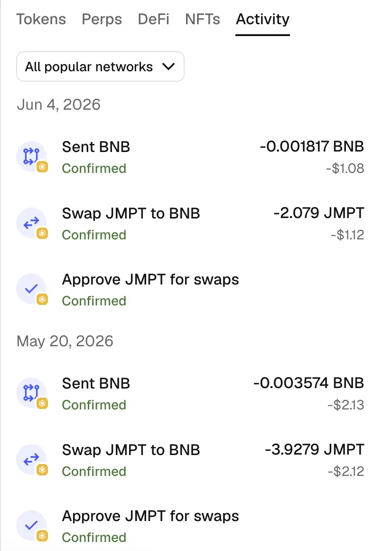
Task: Open the Jun 4 Sent BNB transaction details
Action: coord(190,157)
